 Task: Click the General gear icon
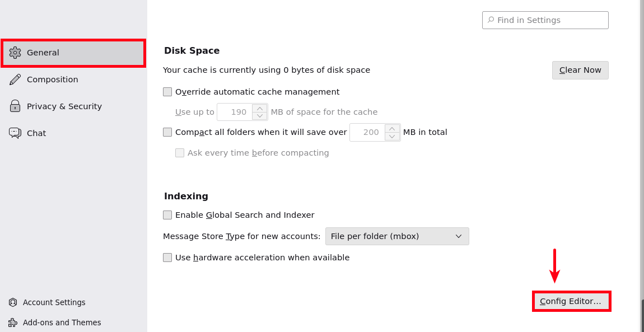(15, 53)
